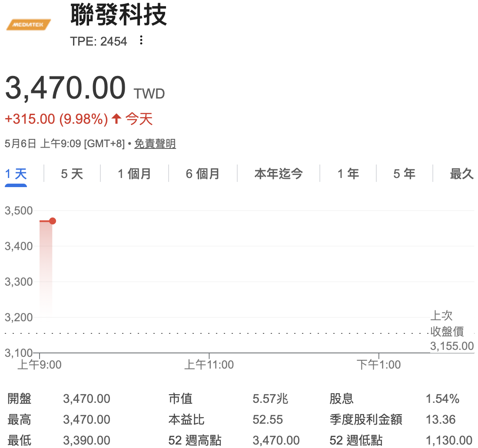478x448 pixels.
Task: Click the 上午11:00 axis label
Action: [209, 365]
